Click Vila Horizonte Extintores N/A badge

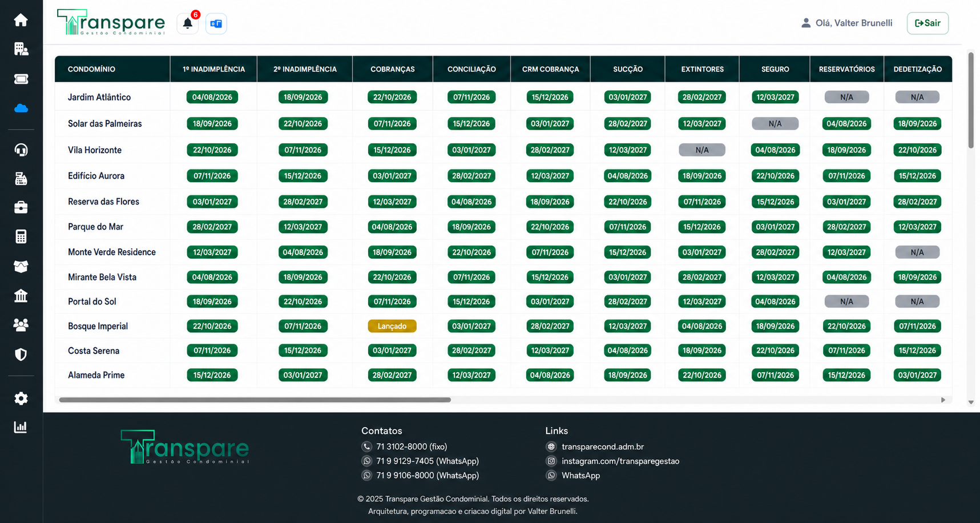(702, 150)
